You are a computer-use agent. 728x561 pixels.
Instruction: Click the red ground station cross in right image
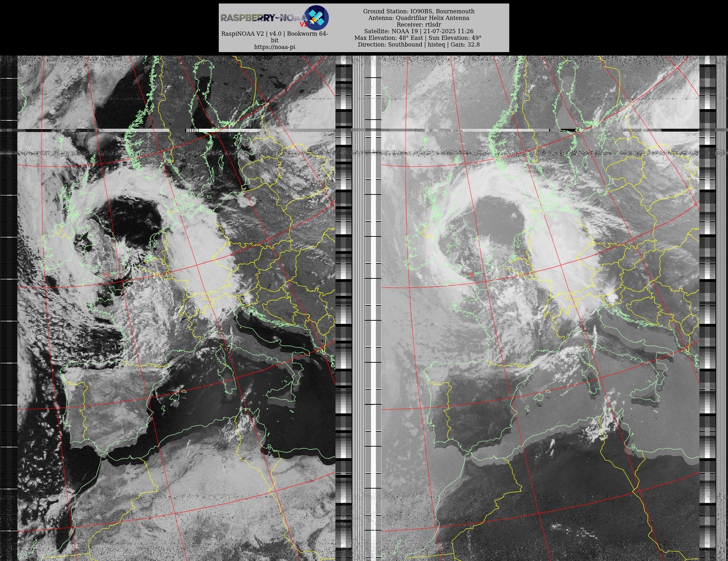point(471,275)
